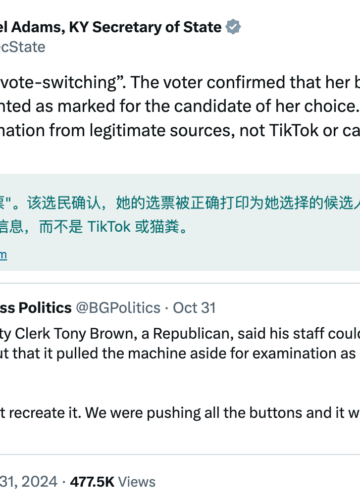The width and height of the screenshot is (360, 504).
Task: Open the quoted tweet's Oct 31 timestamp
Action: click(194, 308)
